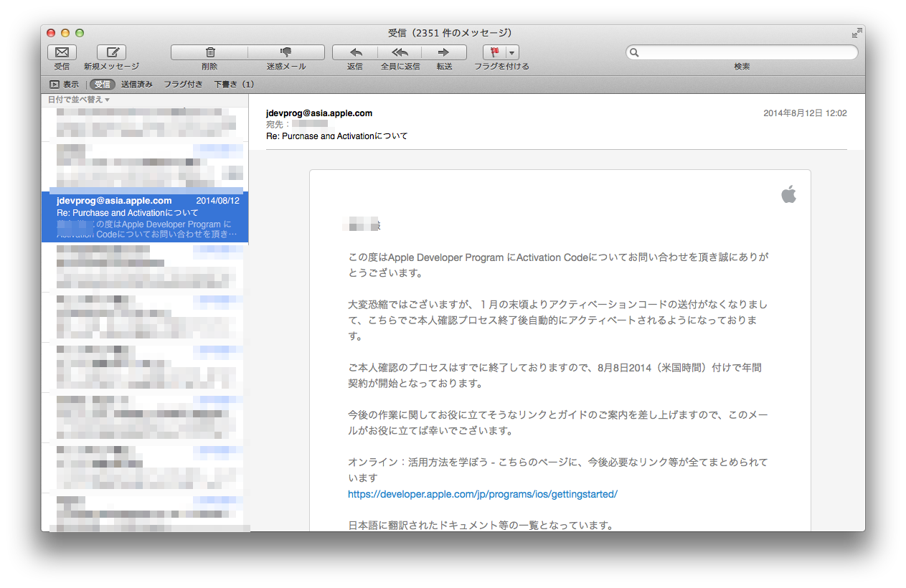Click the 宛先： recipient label
This screenshot has height=588, width=906.
278,124
